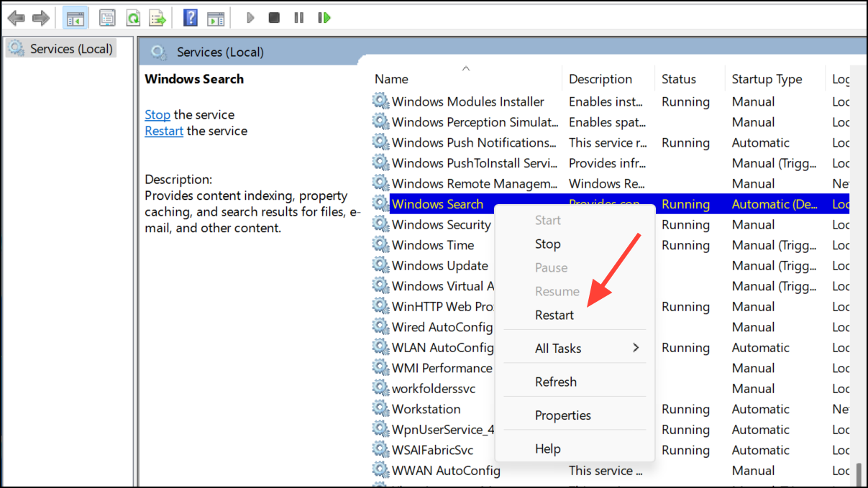
Task: Click the Stop Service square toolbar icon
Action: pyautogui.click(x=274, y=17)
